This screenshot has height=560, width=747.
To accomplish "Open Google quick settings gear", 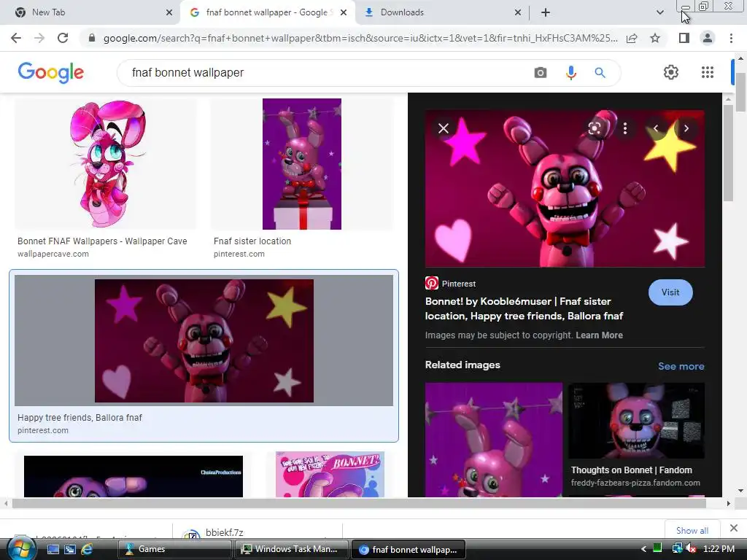I will (x=671, y=72).
